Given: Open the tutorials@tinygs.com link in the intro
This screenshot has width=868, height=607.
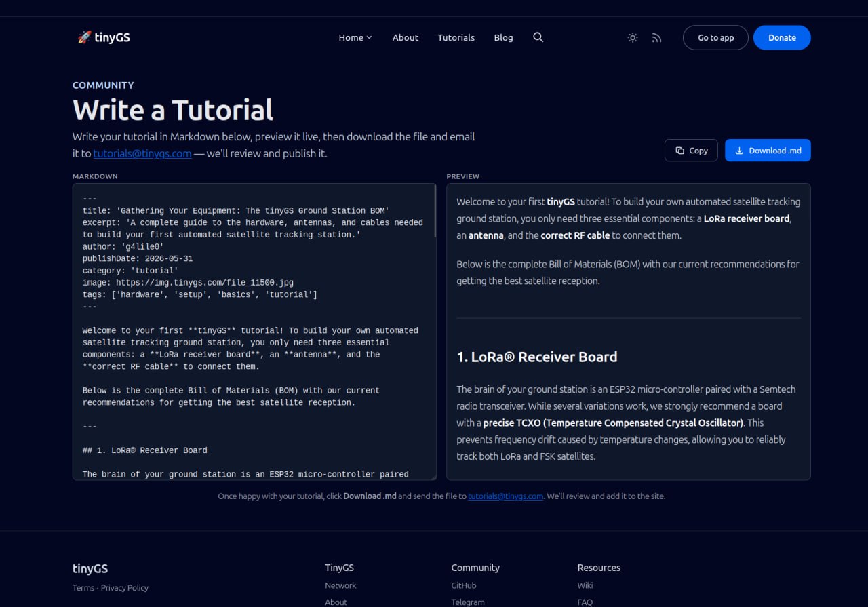Looking at the screenshot, I should tap(142, 153).
